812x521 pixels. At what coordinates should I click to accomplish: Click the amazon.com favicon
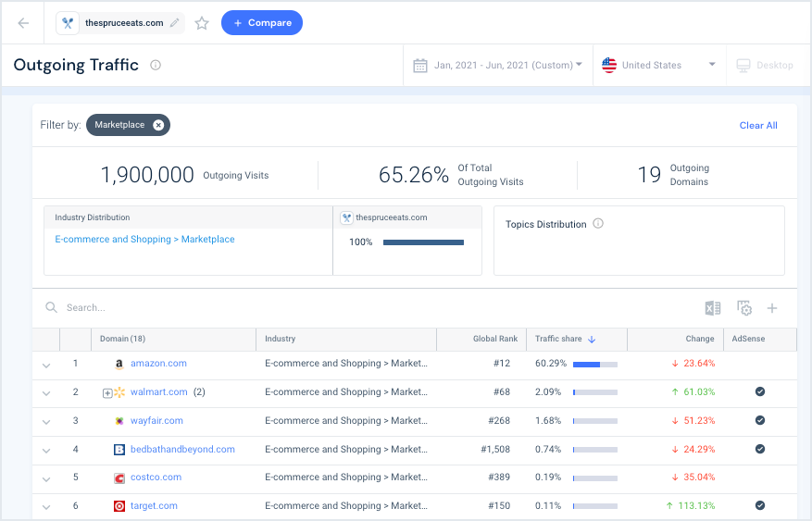(x=119, y=365)
